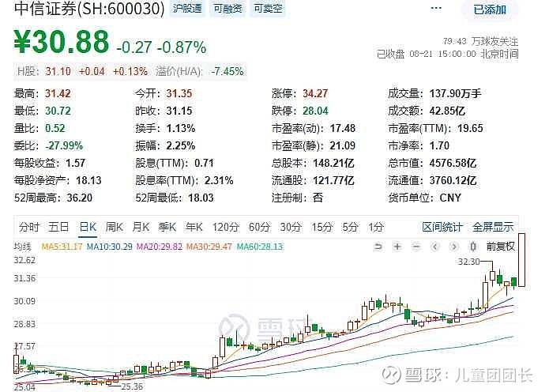Viewport: 549px width, 392px height.
Task: Switch to the 分时 chart tab
Action: coord(29,227)
